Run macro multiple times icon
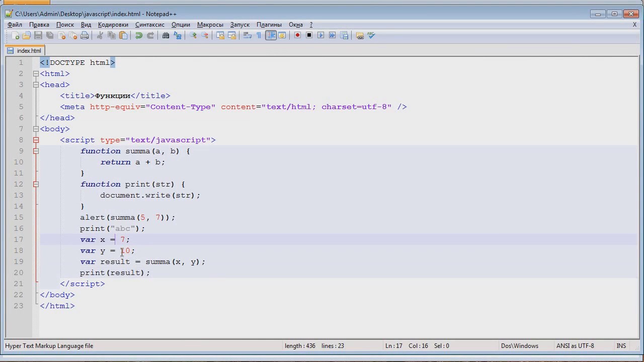Viewport: 644px width, 362px height. (333, 35)
